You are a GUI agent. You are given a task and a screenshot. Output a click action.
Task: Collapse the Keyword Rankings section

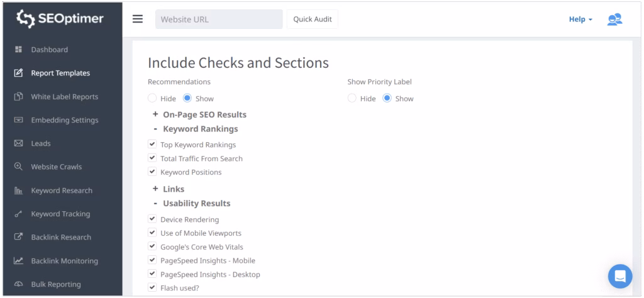point(155,129)
